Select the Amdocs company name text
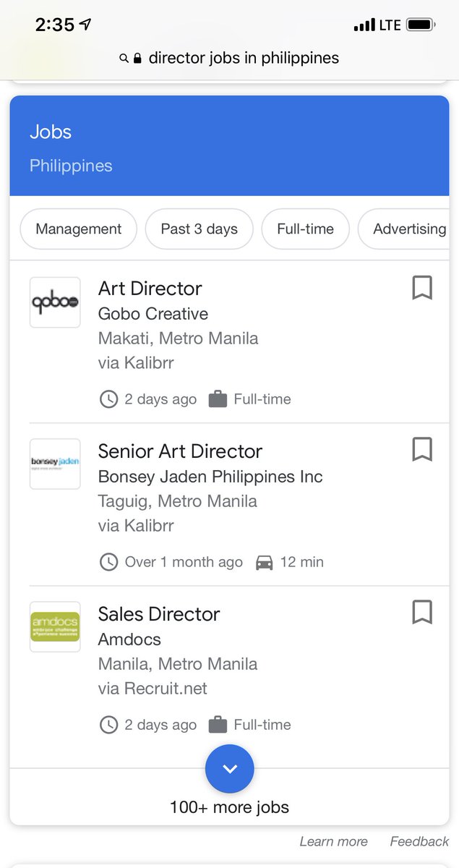The image size is (459, 868). [129, 639]
